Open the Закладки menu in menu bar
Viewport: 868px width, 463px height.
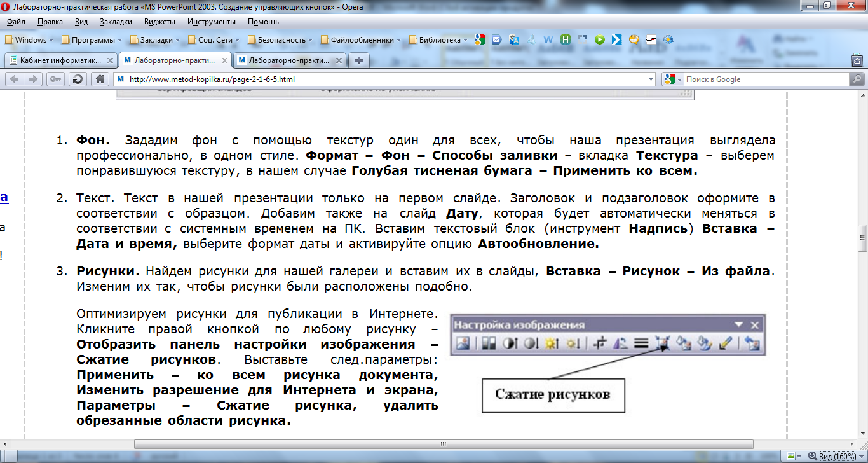tap(116, 22)
